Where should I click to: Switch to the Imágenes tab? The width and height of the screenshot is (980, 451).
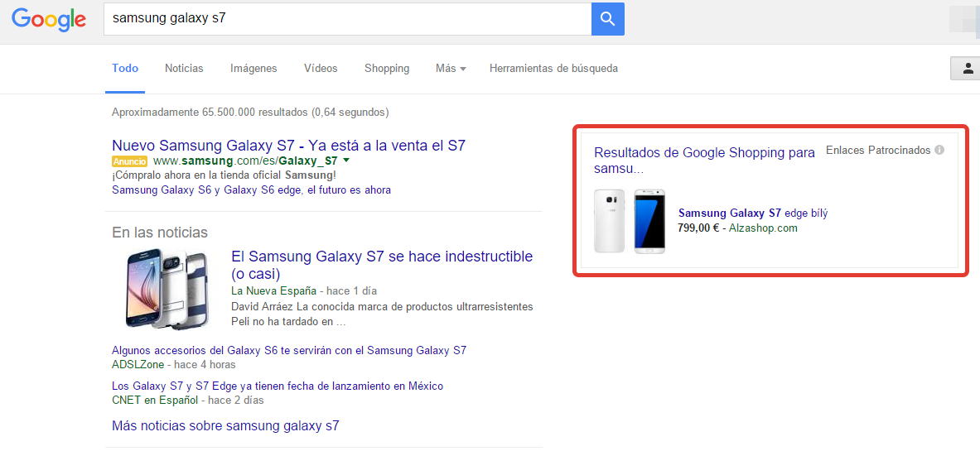tap(253, 69)
